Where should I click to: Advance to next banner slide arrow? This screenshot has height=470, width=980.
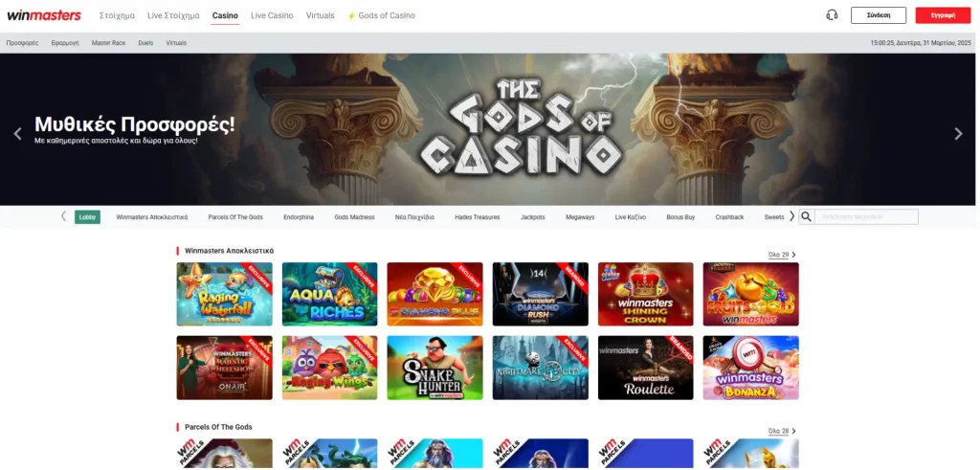[x=958, y=133]
